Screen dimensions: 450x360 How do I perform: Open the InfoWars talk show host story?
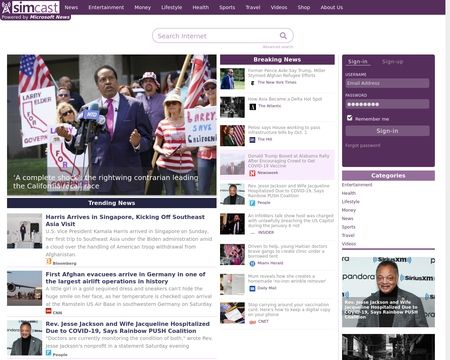[x=291, y=221]
